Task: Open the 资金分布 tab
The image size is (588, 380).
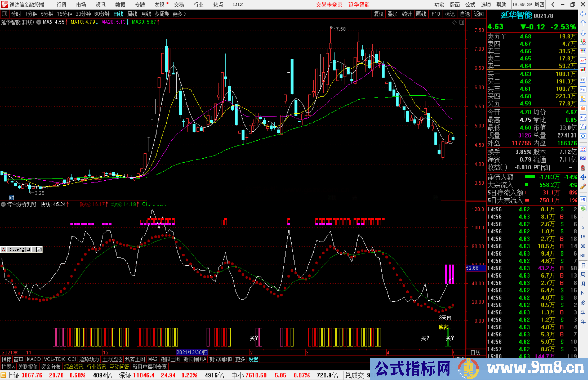Action: pos(51,367)
